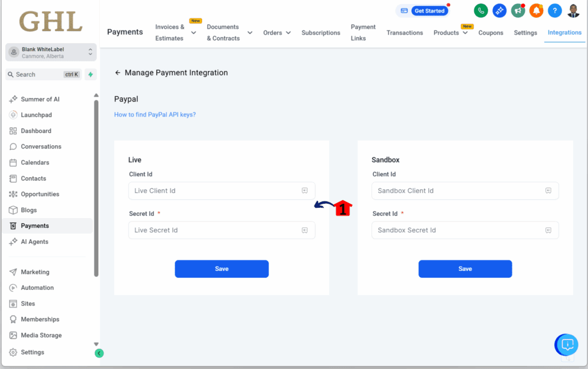Click the blue help question mark icon
The width and height of the screenshot is (588, 369).
[555, 10]
